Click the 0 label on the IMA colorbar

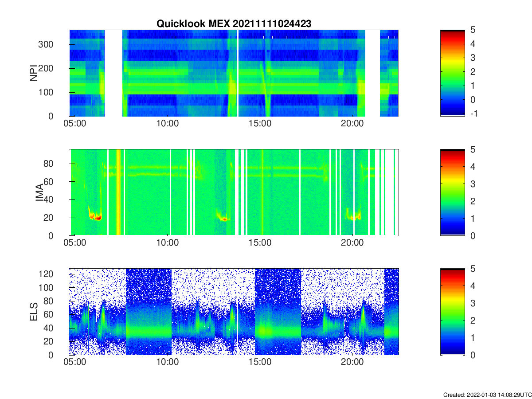click(473, 235)
